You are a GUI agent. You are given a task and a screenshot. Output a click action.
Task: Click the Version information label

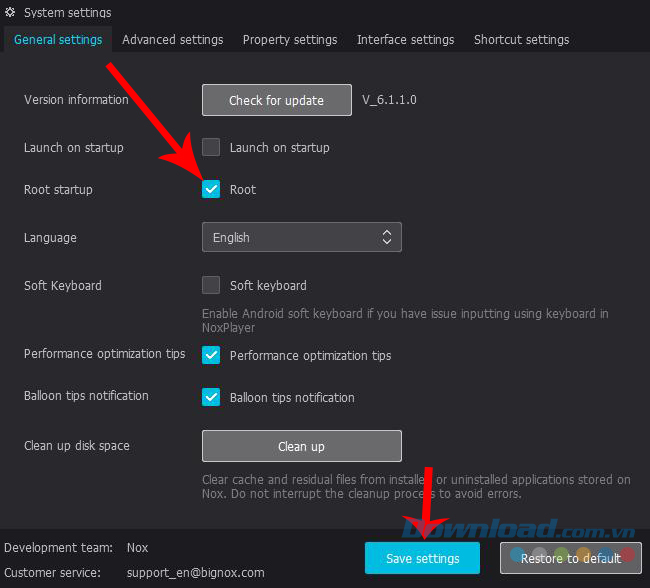click(76, 100)
